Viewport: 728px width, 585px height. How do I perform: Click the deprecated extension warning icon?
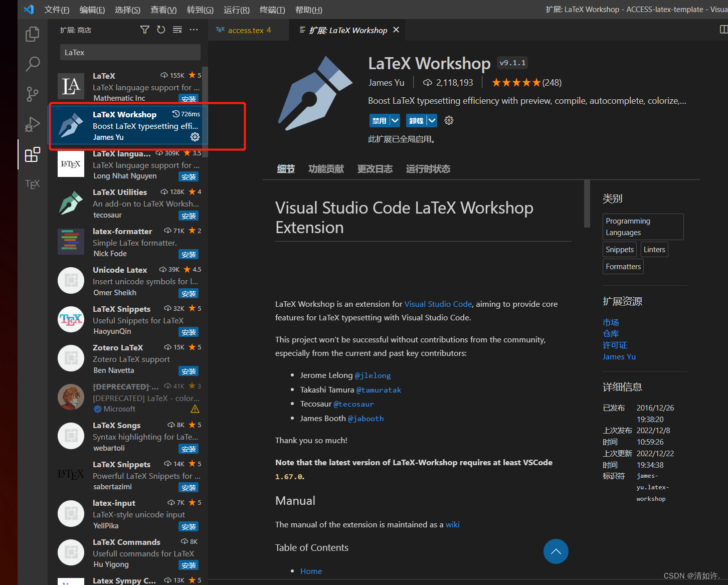195,409
